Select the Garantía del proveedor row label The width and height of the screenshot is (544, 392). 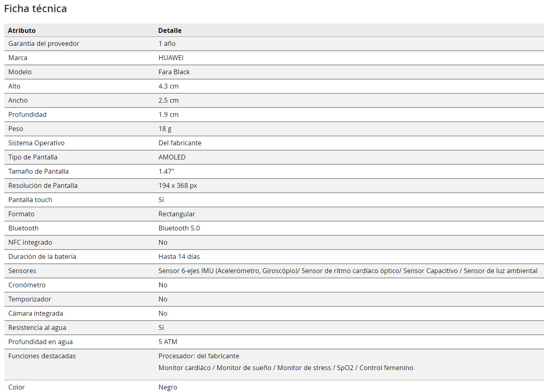[x=44, y=43]
